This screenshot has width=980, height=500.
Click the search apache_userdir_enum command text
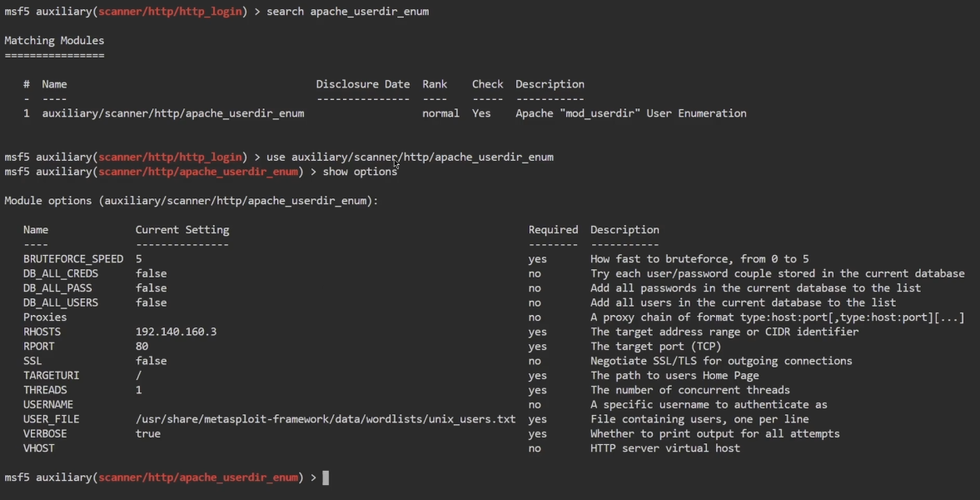(x=348, y=12)
